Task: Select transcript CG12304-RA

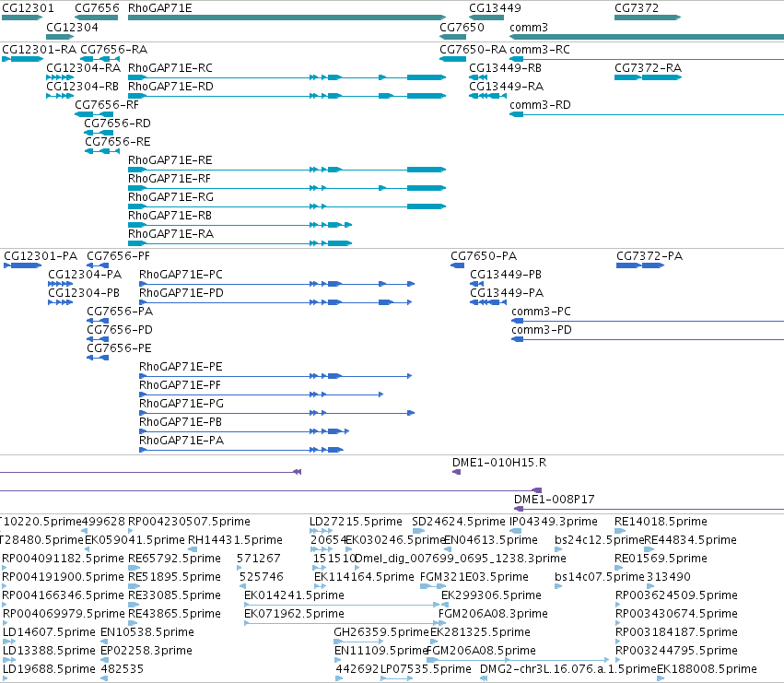Action: 60,77
